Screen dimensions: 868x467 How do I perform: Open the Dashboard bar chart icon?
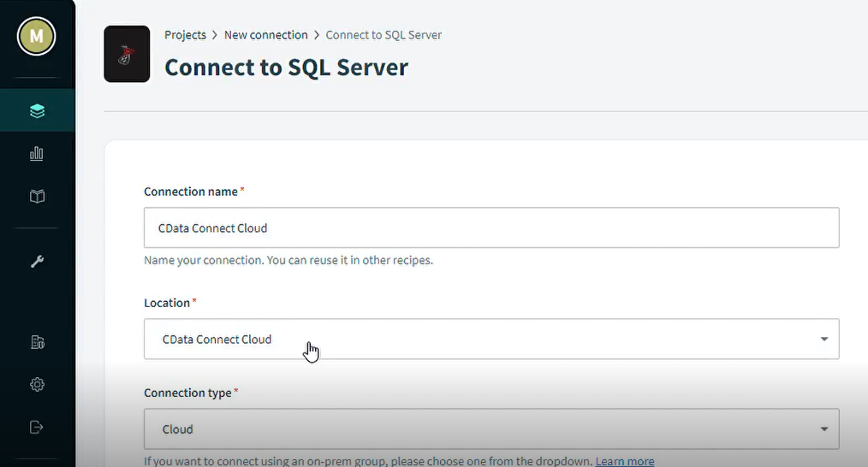coord(37,154)
